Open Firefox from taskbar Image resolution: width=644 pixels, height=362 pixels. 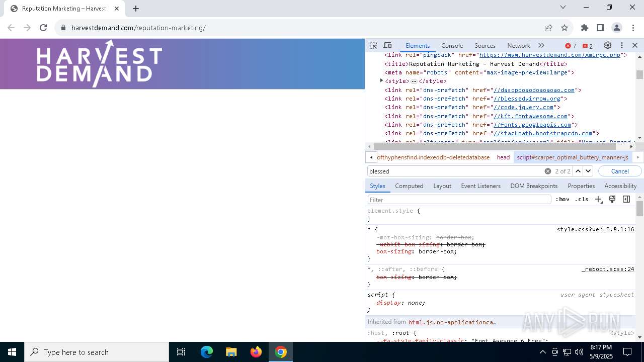point(256,352)
